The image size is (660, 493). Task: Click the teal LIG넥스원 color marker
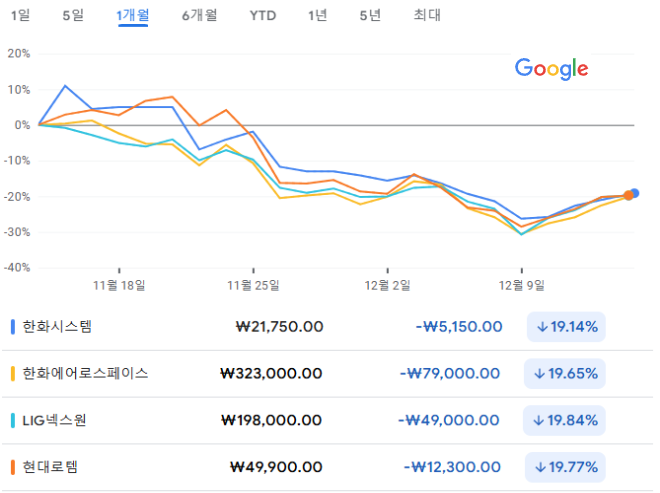pyautogui.click(x=13, y=420)
